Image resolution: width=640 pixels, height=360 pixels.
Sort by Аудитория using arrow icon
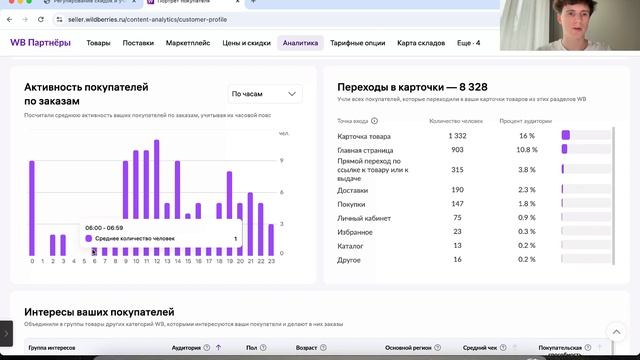point(218,347)
